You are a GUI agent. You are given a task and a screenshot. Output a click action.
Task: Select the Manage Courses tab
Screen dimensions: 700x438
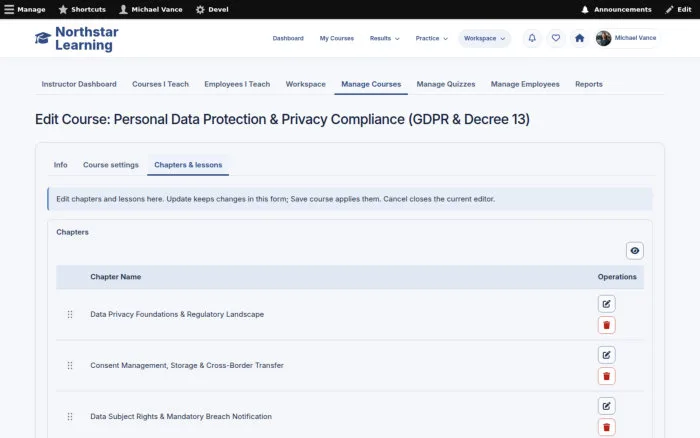(371, 84)
